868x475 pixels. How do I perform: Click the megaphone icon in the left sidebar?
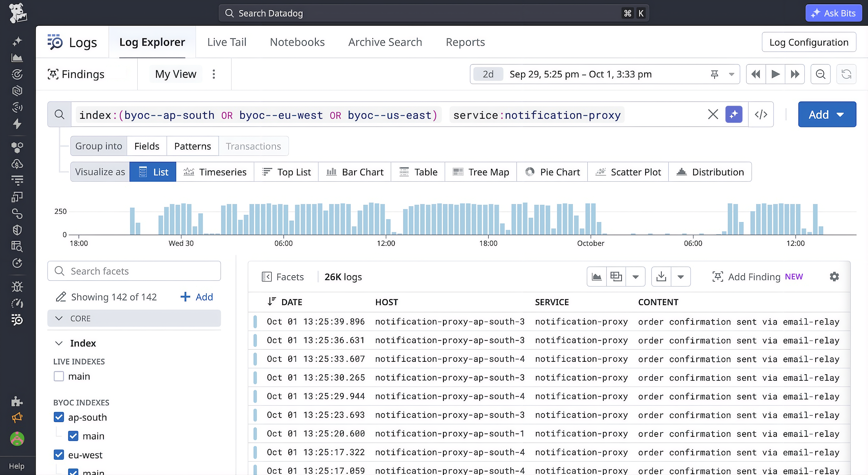click(x=17, y=418)
